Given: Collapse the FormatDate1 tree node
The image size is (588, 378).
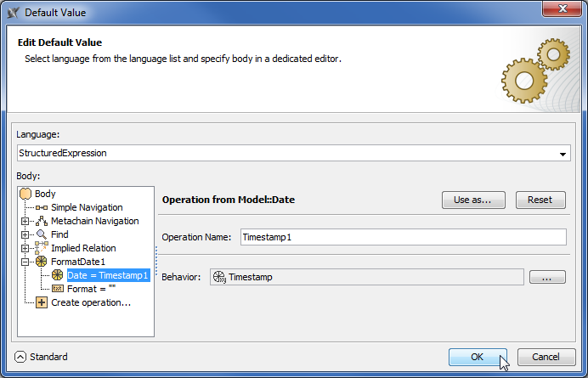Looking at the screenshot, I should tap(26, 262).
